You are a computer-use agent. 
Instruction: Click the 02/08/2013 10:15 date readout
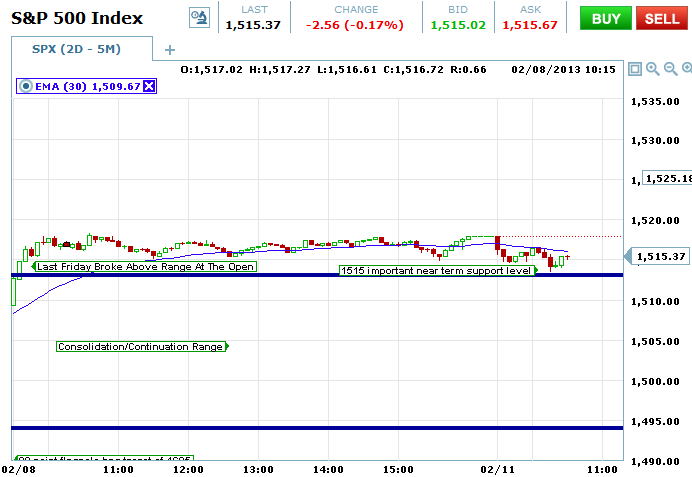[563, 70]
